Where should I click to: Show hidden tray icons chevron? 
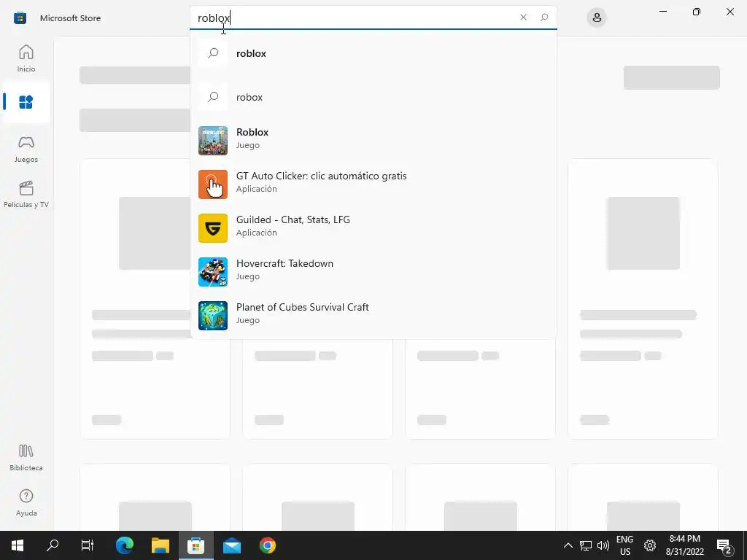[568, 545]
